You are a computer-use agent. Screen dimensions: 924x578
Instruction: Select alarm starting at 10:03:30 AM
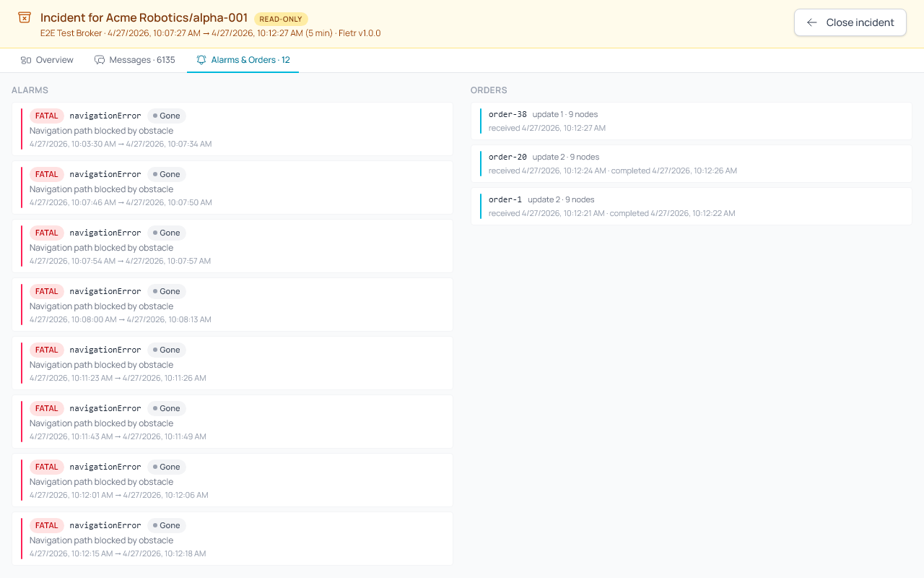coord(232,129)
